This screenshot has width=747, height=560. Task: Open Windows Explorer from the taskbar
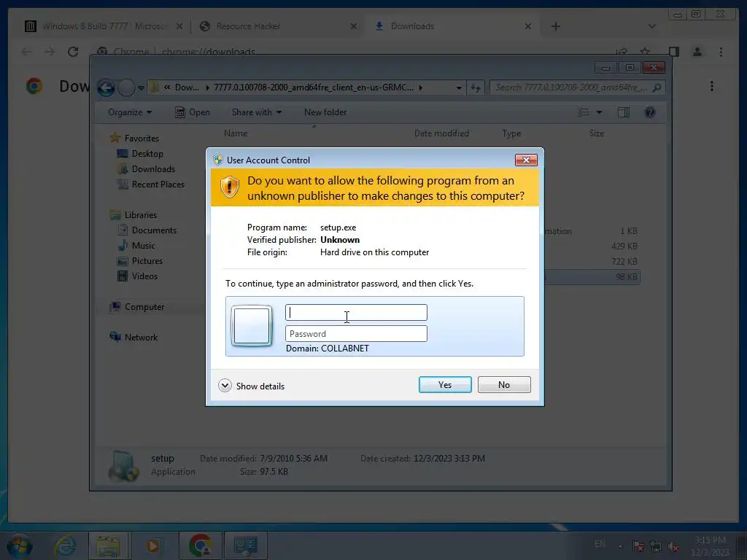coord(108,545)
